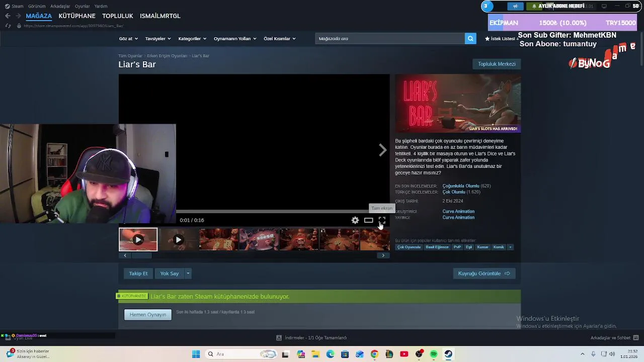Open ISMAİLMRTGL profile tab
The image size is (644, 362).
(160, 16)
